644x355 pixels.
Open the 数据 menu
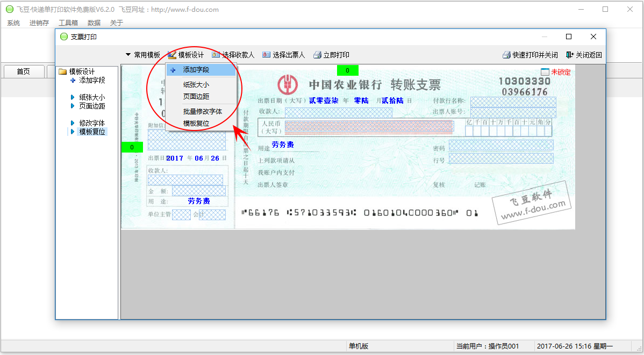[94, 23]
